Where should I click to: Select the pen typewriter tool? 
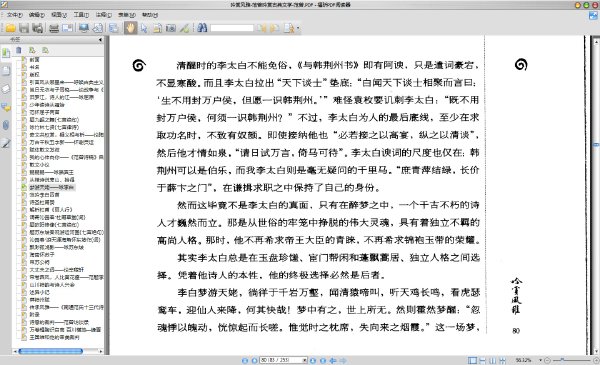click(x=184, y=28)
